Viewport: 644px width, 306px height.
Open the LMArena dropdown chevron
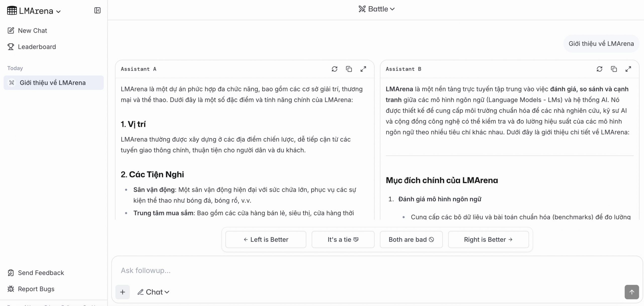58,12
